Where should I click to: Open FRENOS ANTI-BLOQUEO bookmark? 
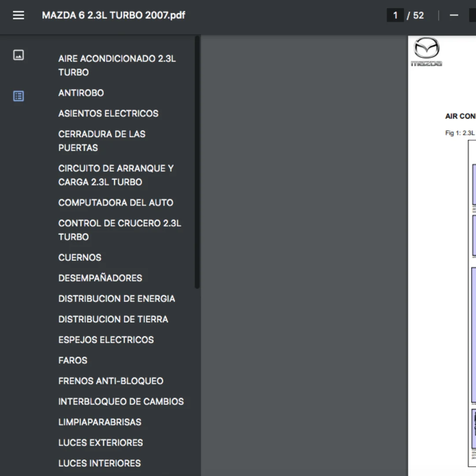tap(111, 381)
